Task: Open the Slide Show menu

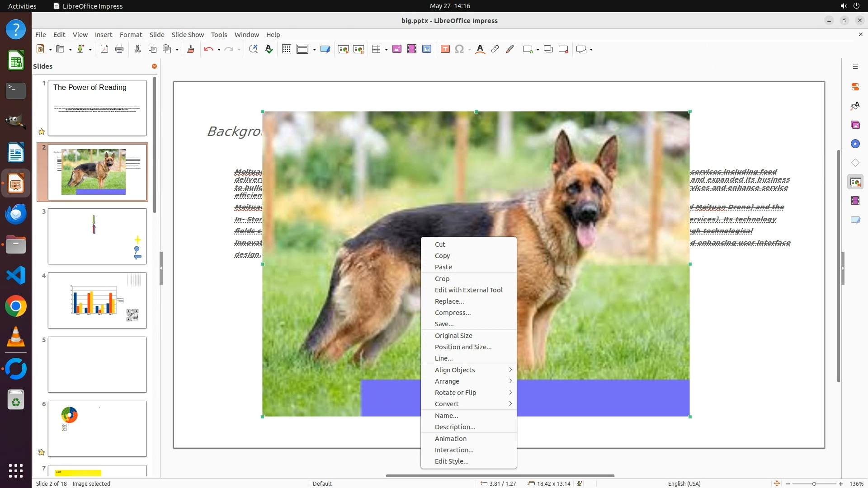Action: [x=187, y=35]
